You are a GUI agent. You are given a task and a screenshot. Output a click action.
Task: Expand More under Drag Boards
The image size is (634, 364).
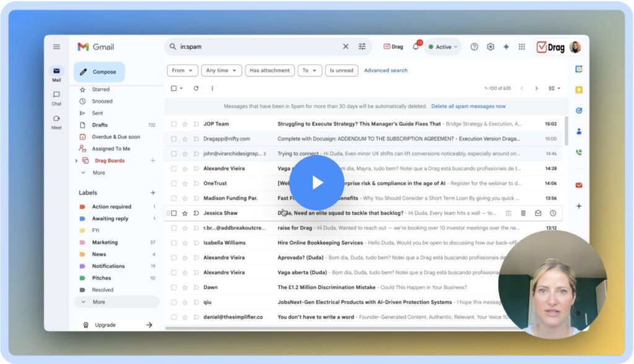click(x=98, y=173)
